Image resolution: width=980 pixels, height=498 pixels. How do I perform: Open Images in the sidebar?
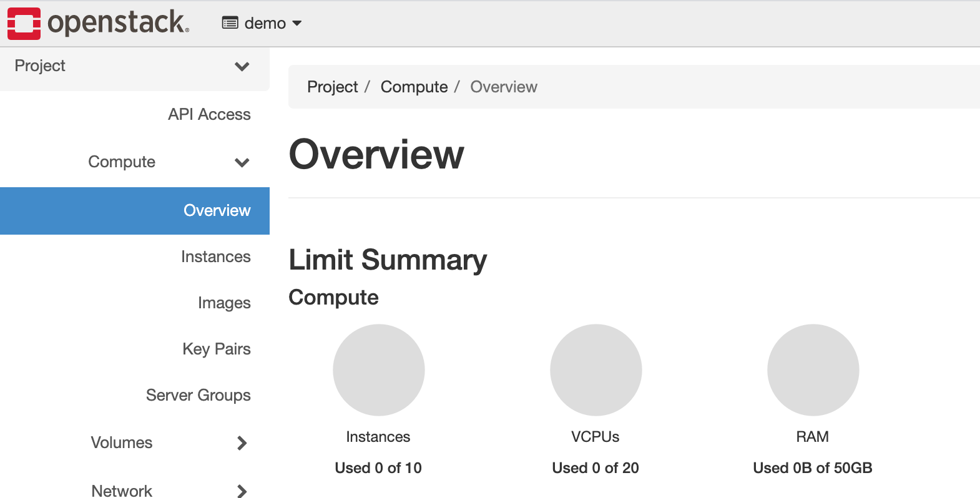click(x=224, y=303)
